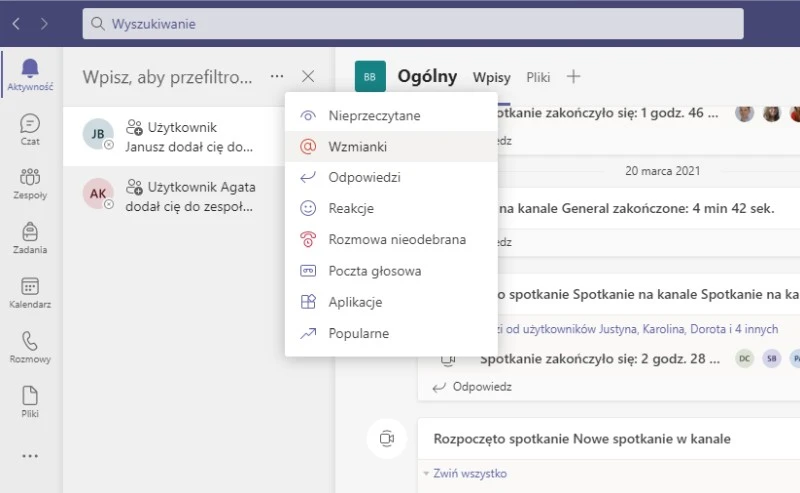Select Wzmianki filter option

point(357,146)
